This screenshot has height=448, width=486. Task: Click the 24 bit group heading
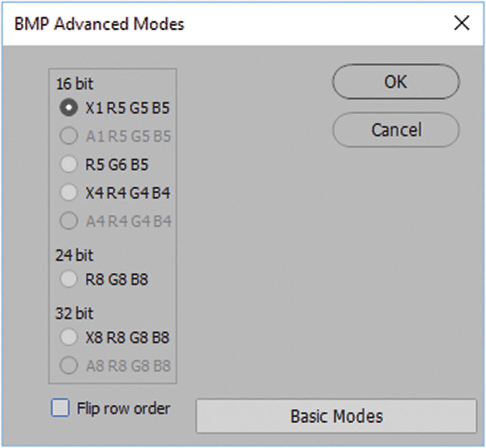coord(74,255)
